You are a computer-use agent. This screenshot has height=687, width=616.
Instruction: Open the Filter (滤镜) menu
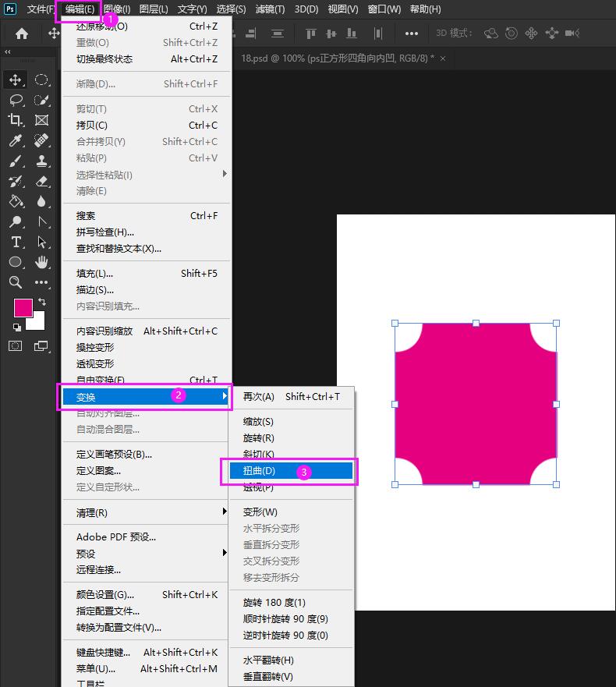[x=270, y=9]
